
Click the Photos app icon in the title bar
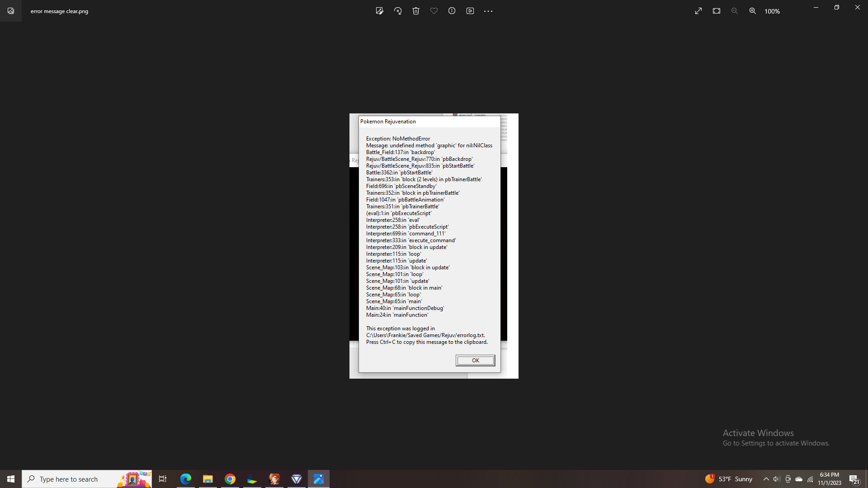tap(11, 11)
